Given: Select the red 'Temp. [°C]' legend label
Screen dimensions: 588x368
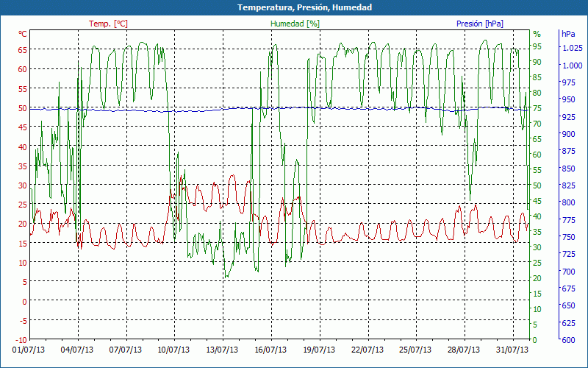Looking at the screenshot, I should 108,24.
